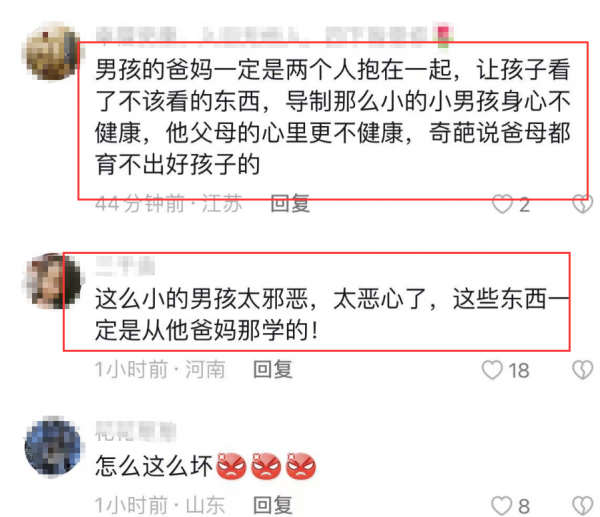Select the comment 怎么这么坏

point(153,466)
